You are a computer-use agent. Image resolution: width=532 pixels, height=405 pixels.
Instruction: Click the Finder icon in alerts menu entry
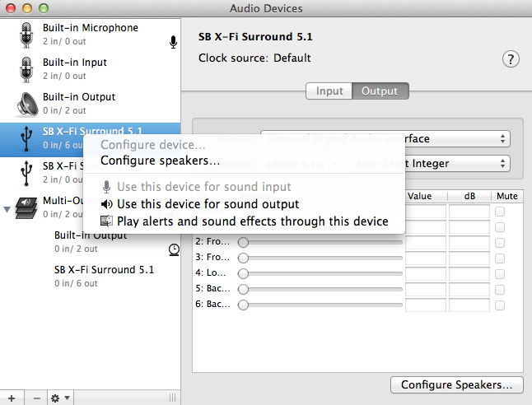pos(106,221)
